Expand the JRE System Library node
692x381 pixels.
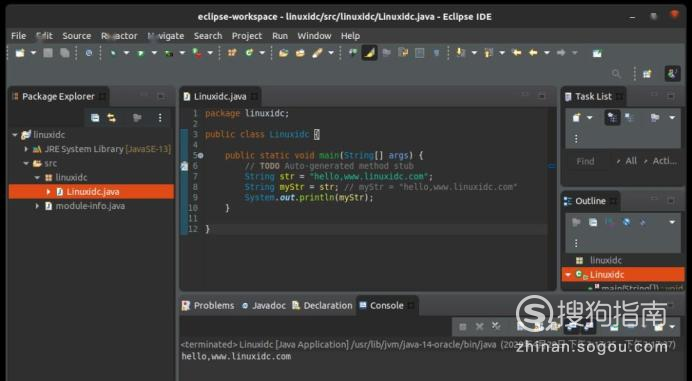(x=26, y=149)
